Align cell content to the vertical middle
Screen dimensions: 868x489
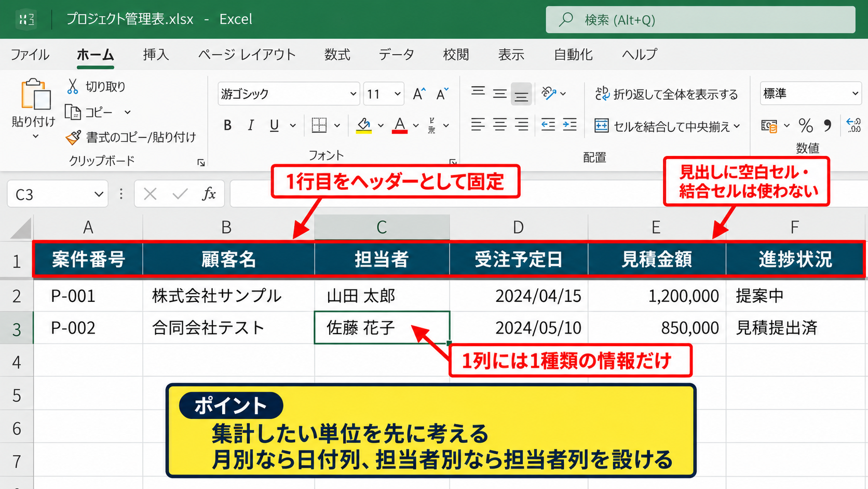(x=500, y=94)
